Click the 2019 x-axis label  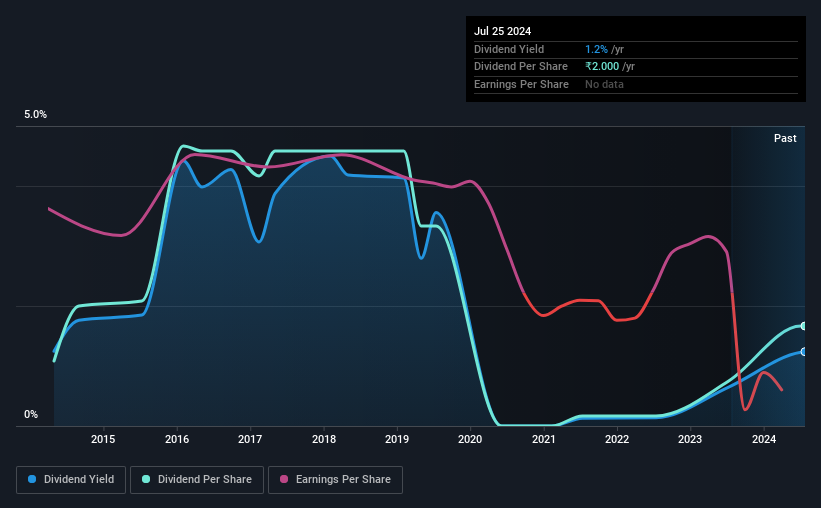pyautogui.click(x=397, y=439)
